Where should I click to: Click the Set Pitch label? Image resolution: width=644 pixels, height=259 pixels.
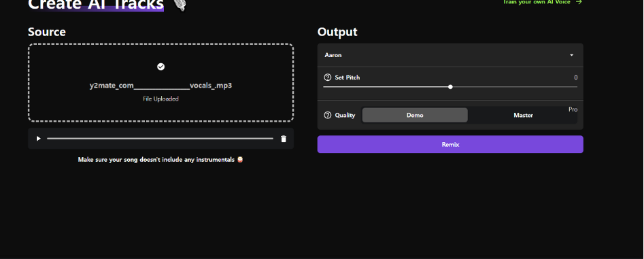(x=348, y=77)
